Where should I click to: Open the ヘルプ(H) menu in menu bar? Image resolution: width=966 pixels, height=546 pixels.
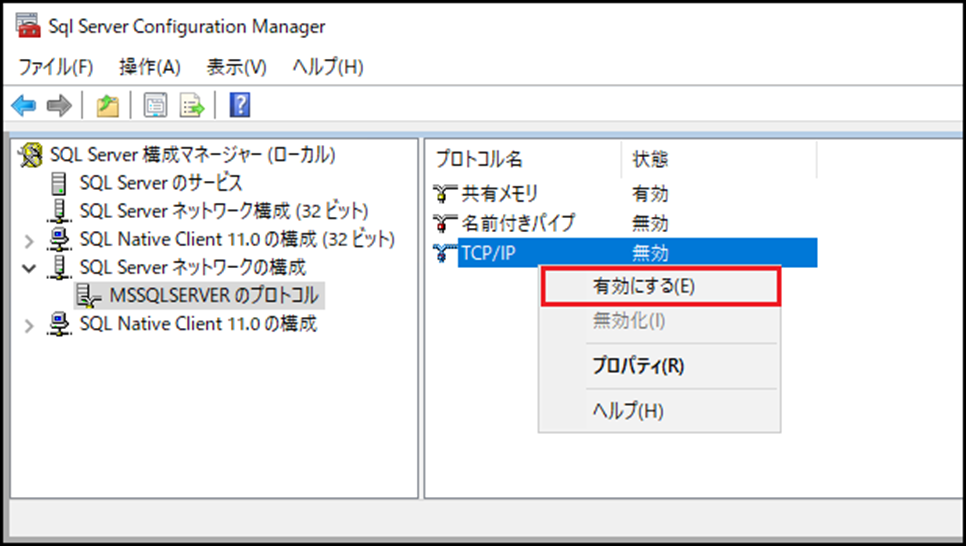[x=328, y=67]
